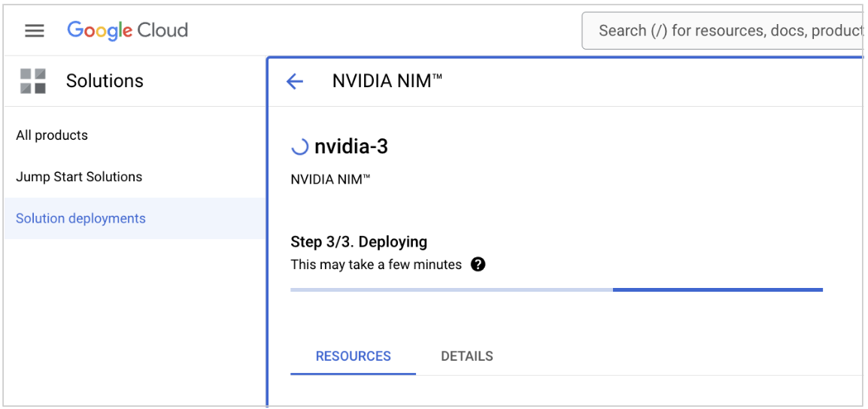Image resolution: width=868 pixels, height=409 pixels.
Task: Click the NVIDIA NIM™ subtitle under nvidia-3
Action: pos(330,180)
